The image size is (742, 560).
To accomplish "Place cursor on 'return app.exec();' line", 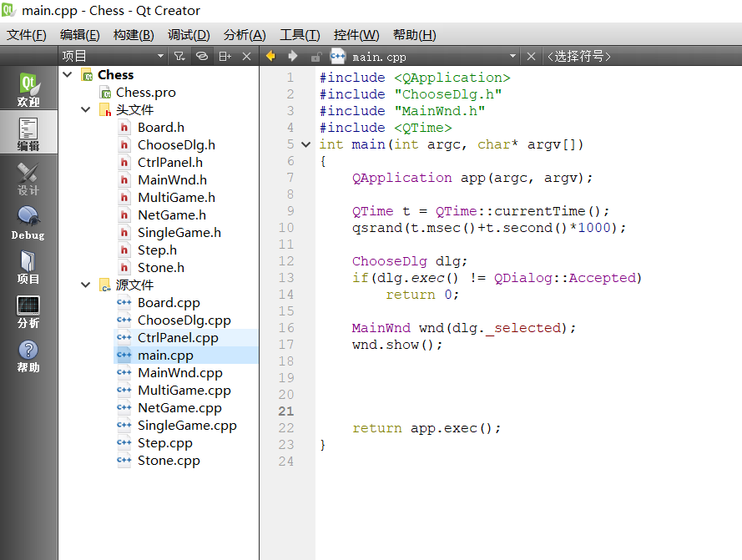I will tap(427, 428).
